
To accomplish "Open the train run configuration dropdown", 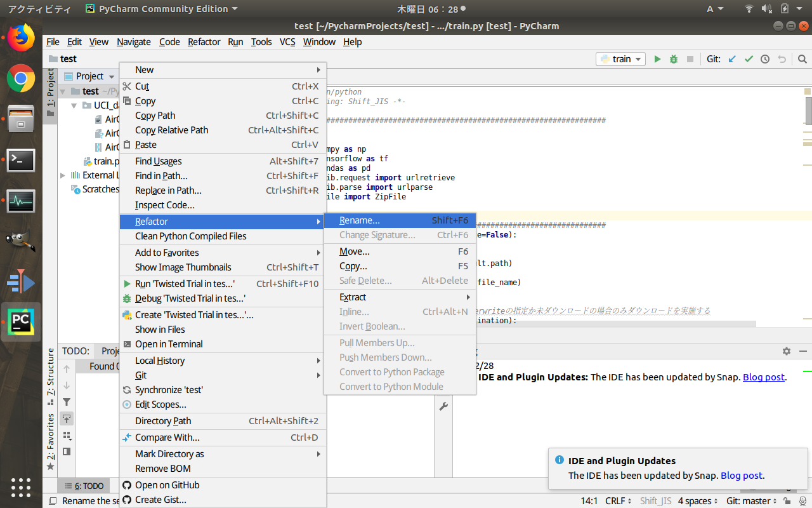I will tap(621, 59).
